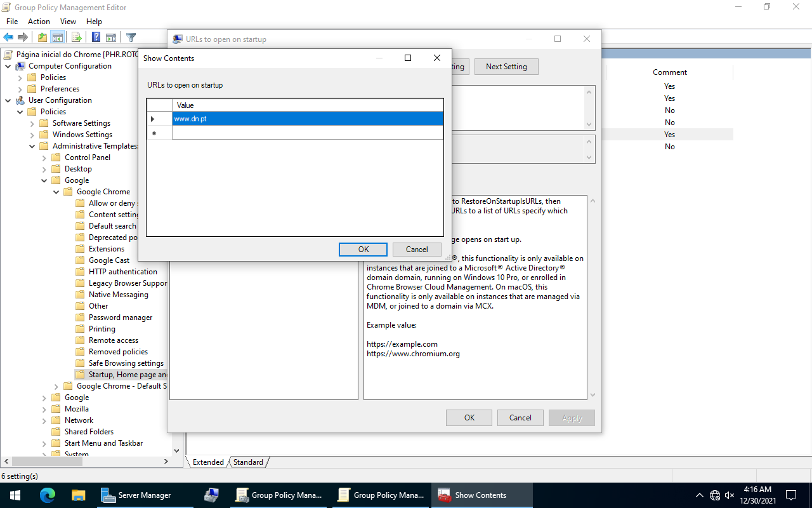Switch to the Standard tab
812x508 pixels.
tap(248, 462)
